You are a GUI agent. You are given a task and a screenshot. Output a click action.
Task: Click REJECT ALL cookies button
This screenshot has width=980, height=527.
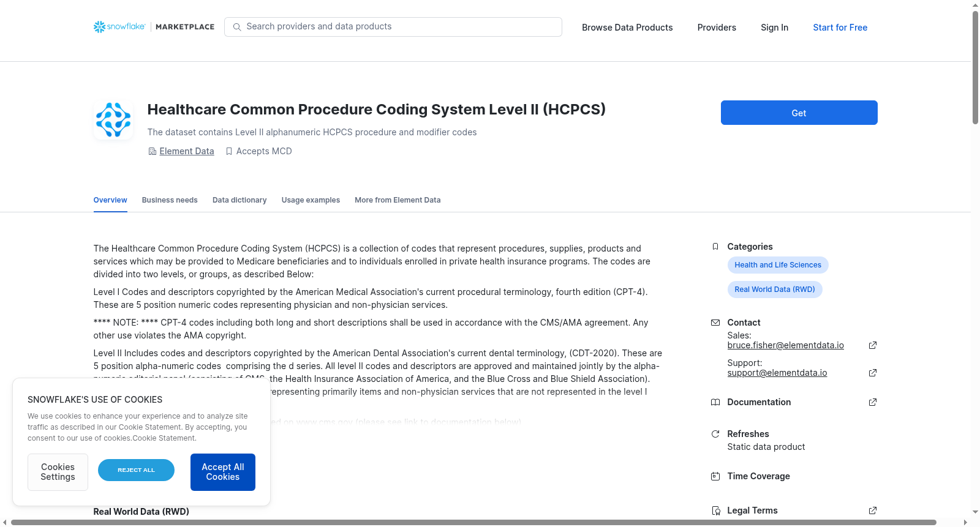pos(136,470)
